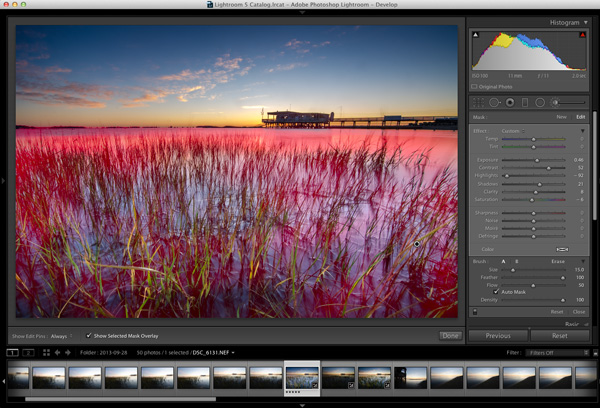
Task: Open the Filters Off dropdown
Action: (557, 353)
